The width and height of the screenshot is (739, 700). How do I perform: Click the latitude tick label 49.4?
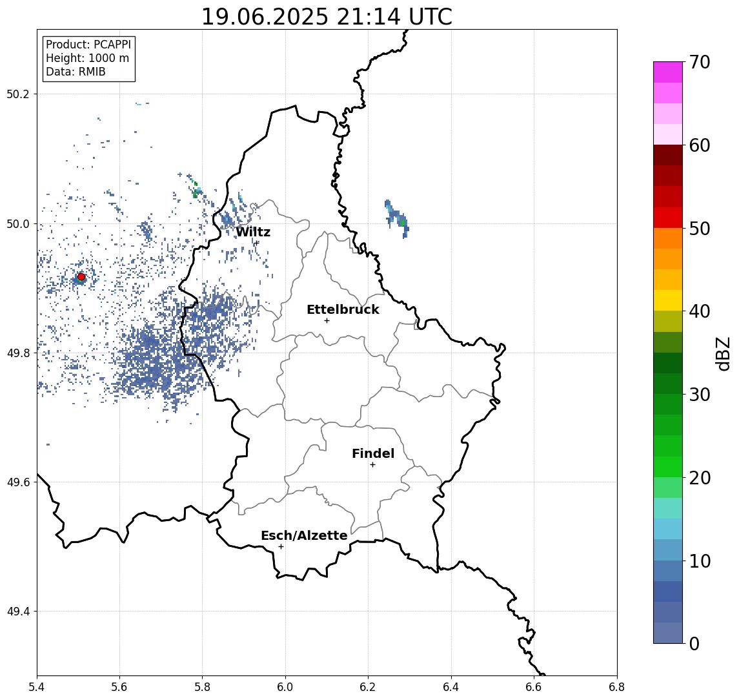coord(18,612)
